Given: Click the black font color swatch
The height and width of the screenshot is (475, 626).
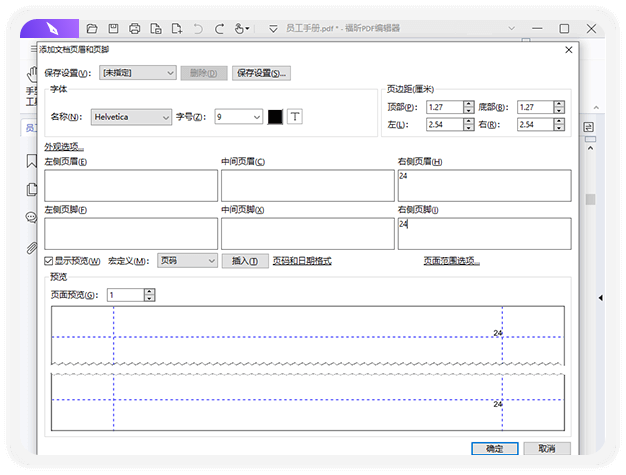Looking at the screenshot, I should pyautogui.click(x=275, y=117).
